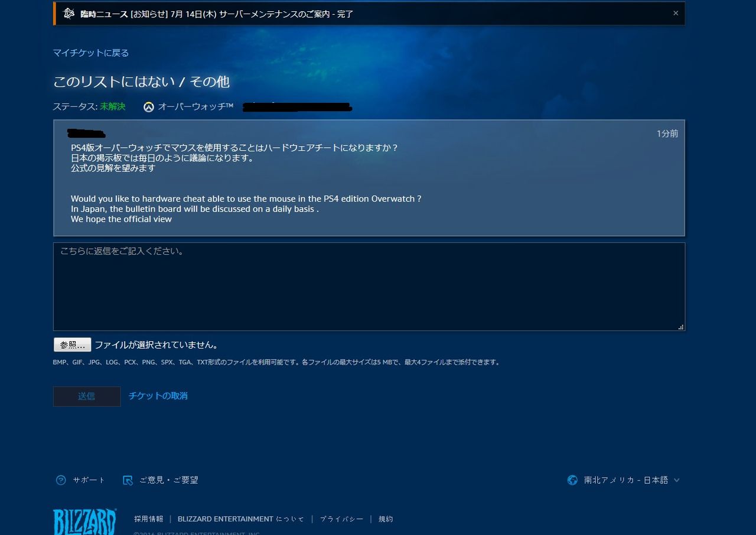
Task: Click the ご意見・ご要望 feedback icon
Action: [127, 480]
